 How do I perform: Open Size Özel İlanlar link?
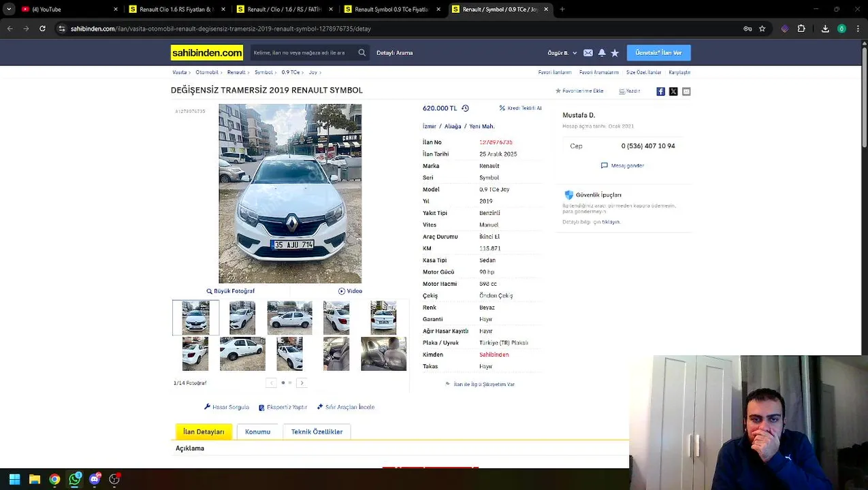point(643,72)
